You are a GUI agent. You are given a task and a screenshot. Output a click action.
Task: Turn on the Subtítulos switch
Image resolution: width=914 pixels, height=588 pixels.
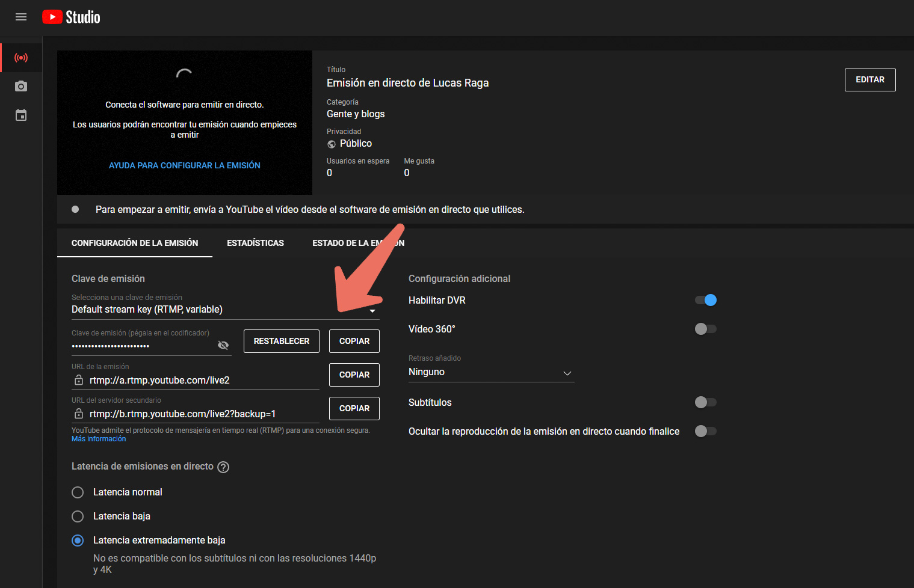click(706, 402)
